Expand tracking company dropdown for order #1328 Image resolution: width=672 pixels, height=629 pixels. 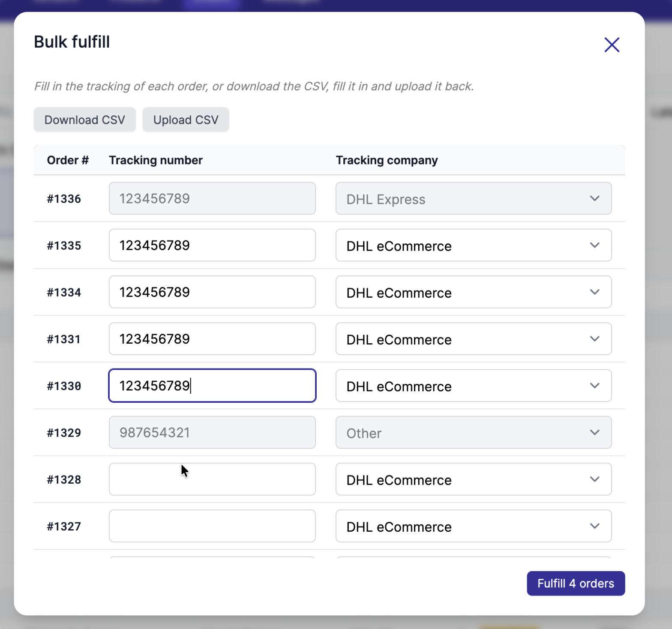pos(474,479)
